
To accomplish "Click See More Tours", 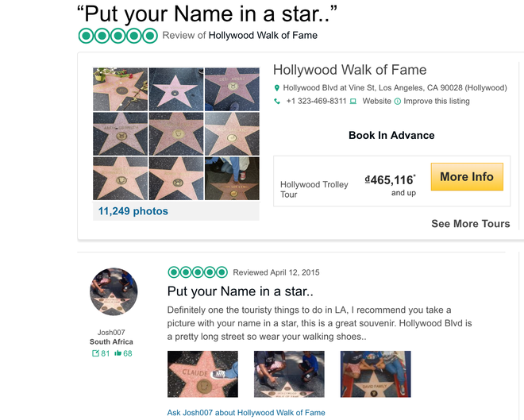I will [x=470, y=224].
